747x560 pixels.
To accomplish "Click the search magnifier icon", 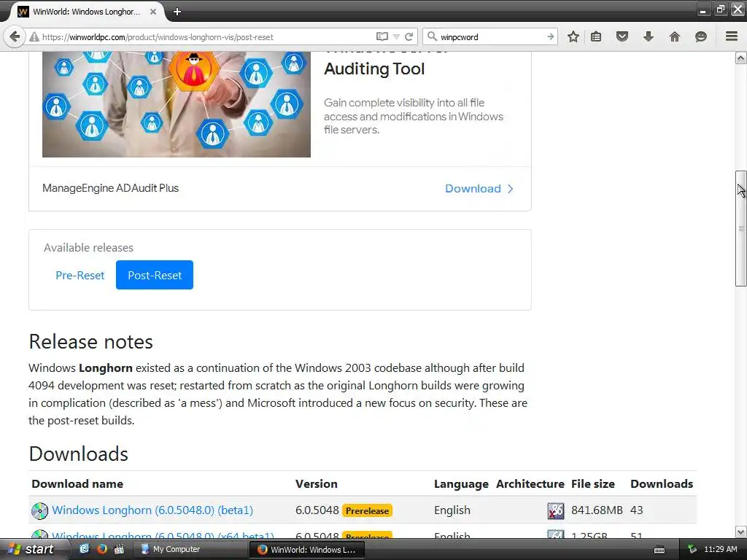I will (x=432, y=36).
